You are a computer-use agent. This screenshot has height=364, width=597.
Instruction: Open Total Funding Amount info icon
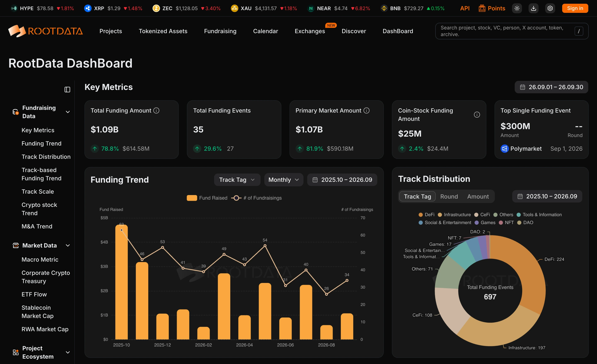[x=157, y=110]
